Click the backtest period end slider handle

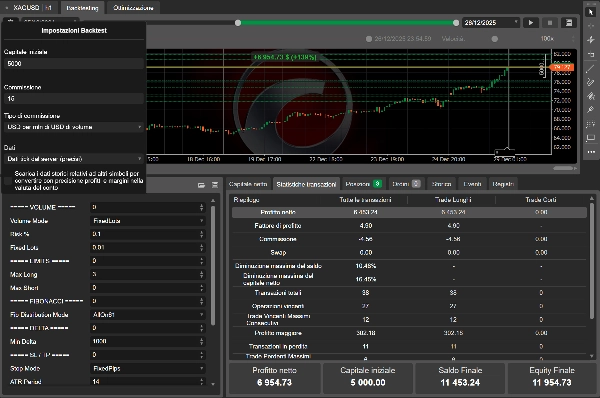[x=456, y=23]
